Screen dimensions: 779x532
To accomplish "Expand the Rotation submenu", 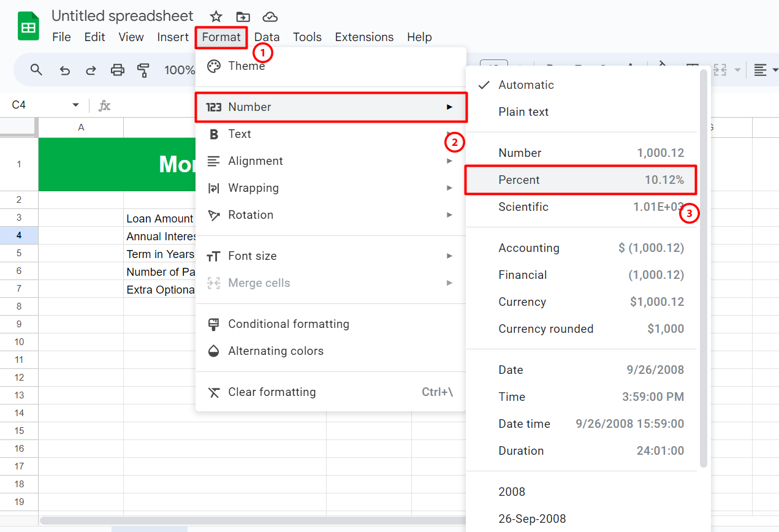I will [x=330, y=215].
